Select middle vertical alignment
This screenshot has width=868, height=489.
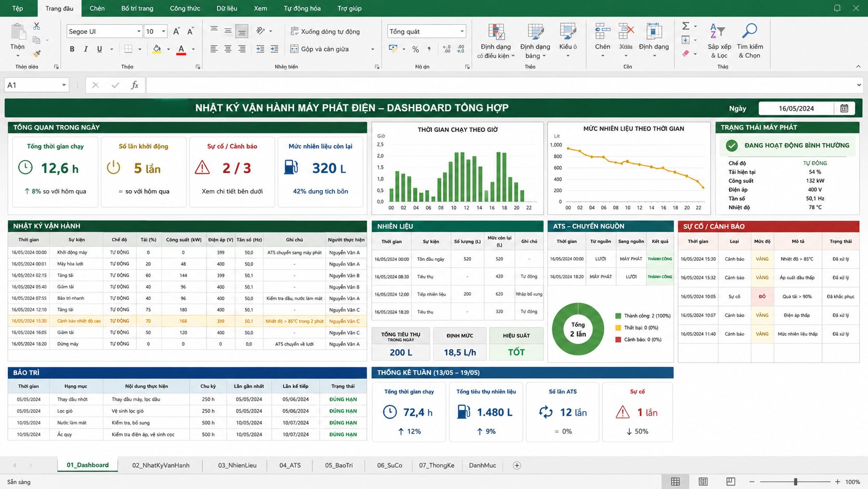228,31
